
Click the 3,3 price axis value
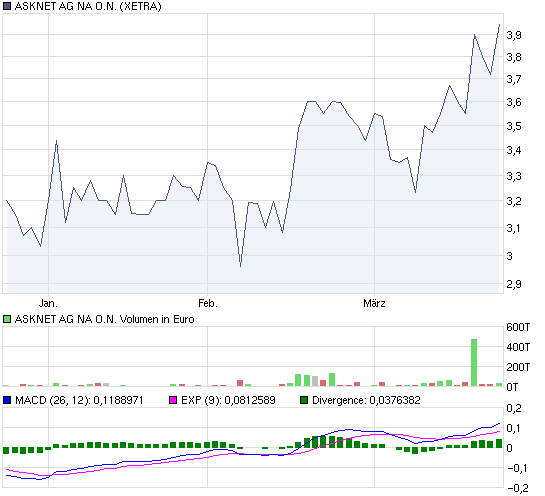tap(514, 176)
